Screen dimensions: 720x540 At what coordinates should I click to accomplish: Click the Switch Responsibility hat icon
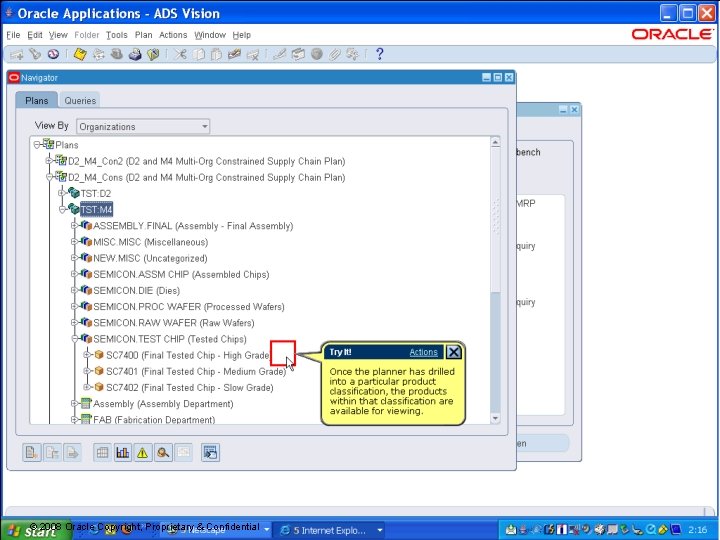(117, 55)
